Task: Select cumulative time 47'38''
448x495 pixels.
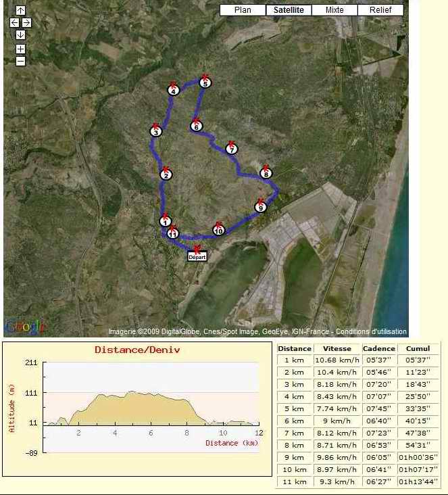Action: tap(418, 433)
